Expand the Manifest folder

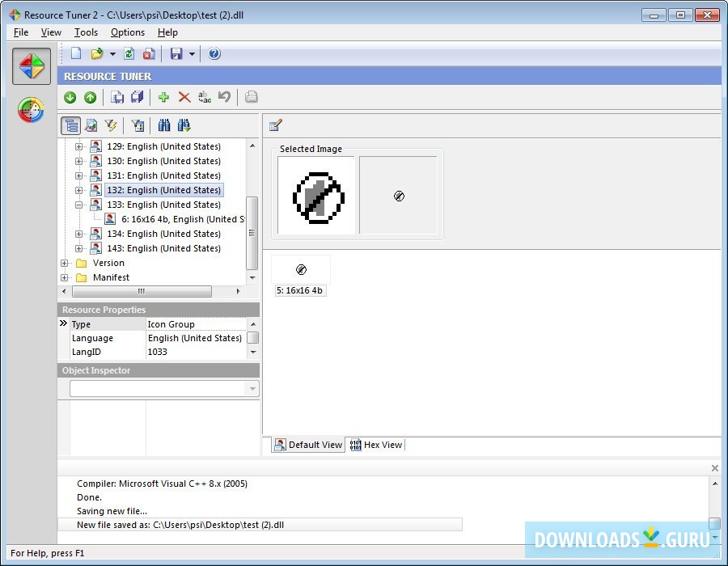point(64,278)
